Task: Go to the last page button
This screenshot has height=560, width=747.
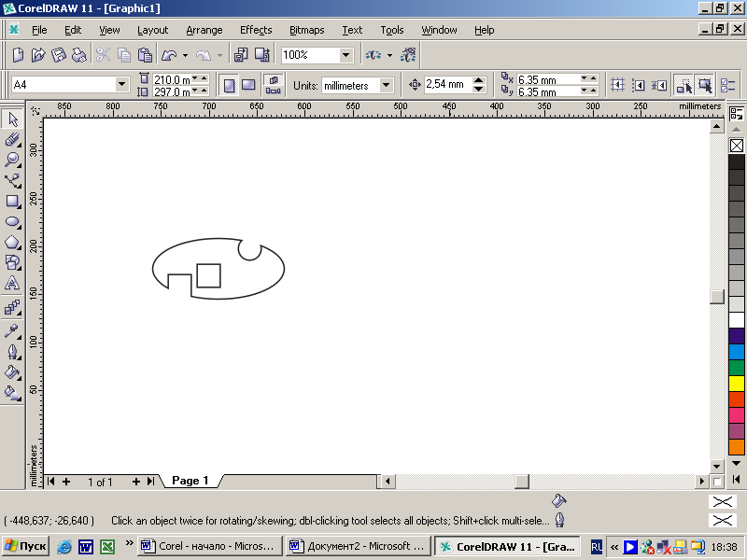Action: [150, 482]
